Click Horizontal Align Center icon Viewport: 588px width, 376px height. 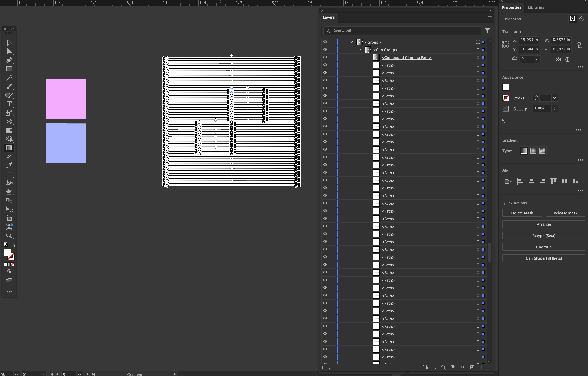(x=531, y=181)
